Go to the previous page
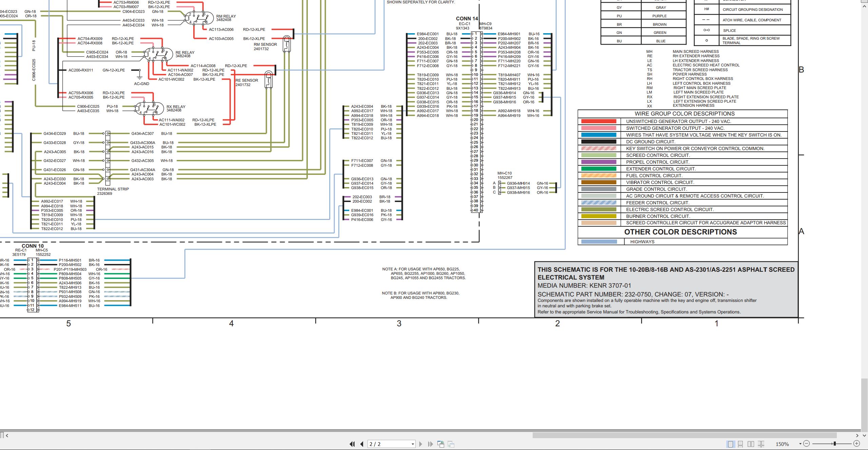868x450 pixels. 362,444
